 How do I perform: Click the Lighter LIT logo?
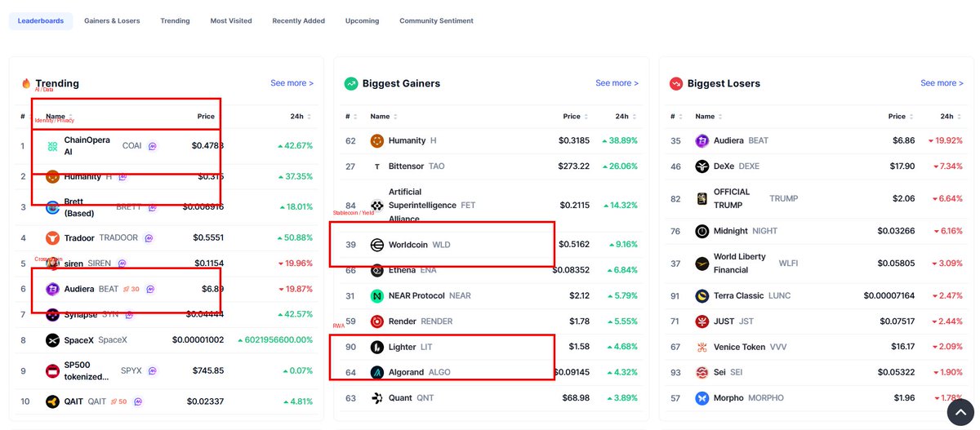coord(377,347)
